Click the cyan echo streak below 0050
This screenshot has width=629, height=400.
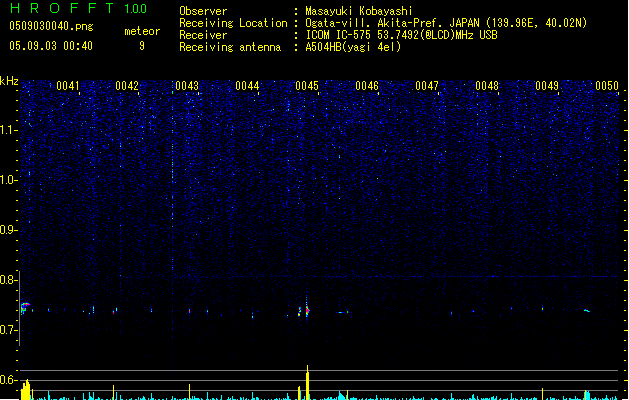587,311
